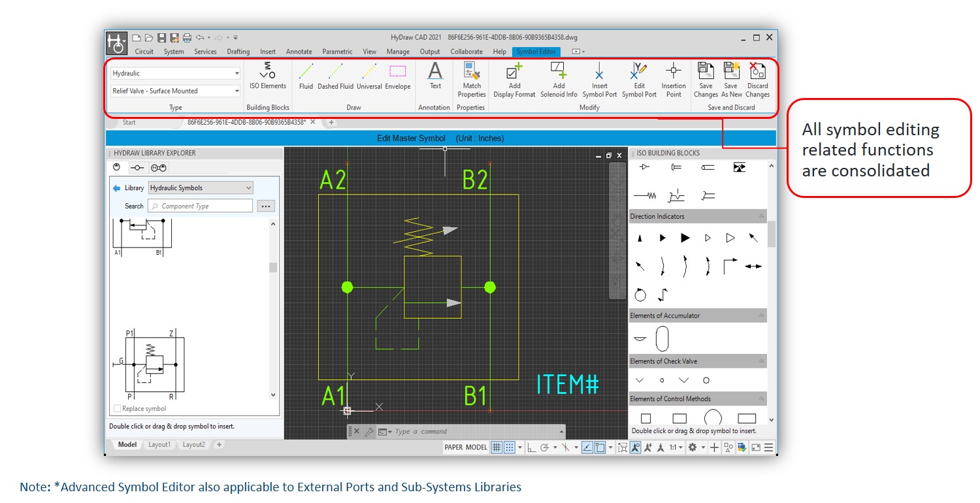Image resolution: width=980 pixels, height=503 pixels.
Task: Collapse the Elements of Accumulator section
Action: pyautogui.click(x=762, y=316)
